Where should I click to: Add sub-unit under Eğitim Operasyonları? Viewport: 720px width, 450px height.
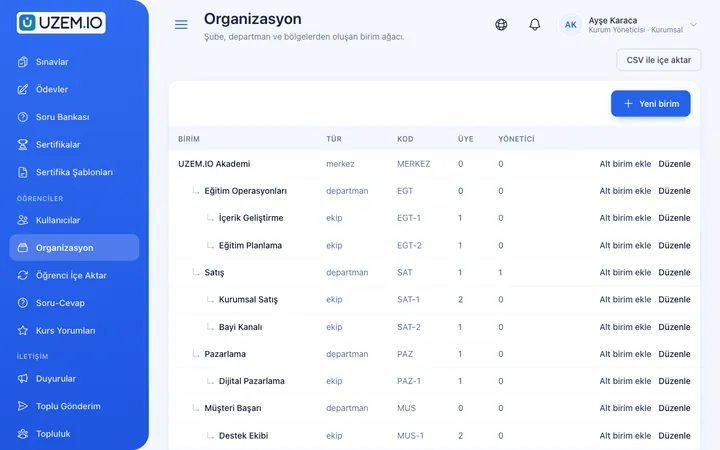[625, 191]
